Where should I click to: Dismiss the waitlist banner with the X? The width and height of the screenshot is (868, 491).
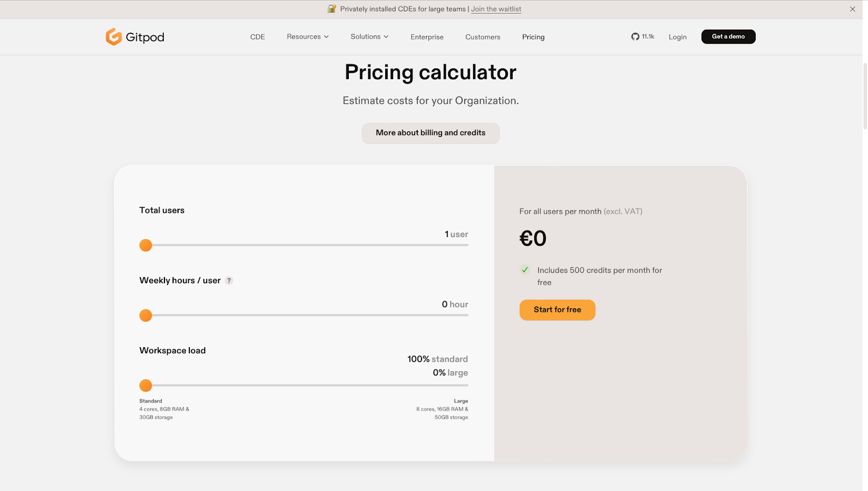pyautogui.click(x=852, y=9)
